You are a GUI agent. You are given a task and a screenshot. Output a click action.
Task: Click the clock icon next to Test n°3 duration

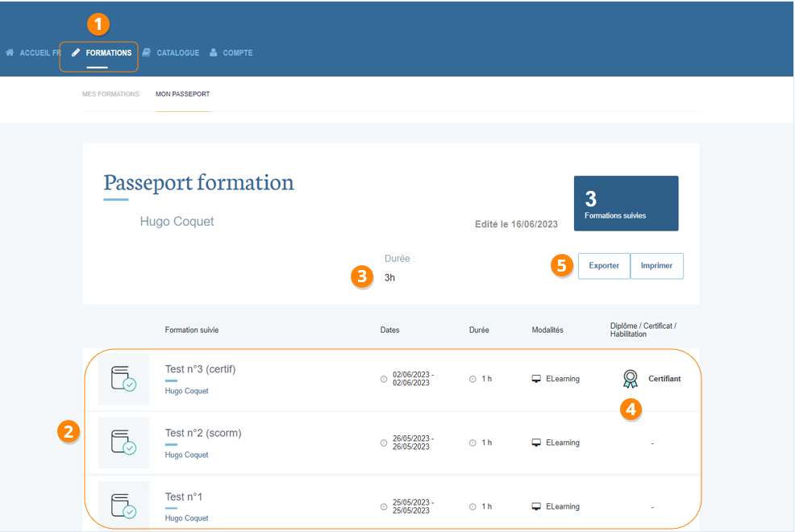[473, 378]
